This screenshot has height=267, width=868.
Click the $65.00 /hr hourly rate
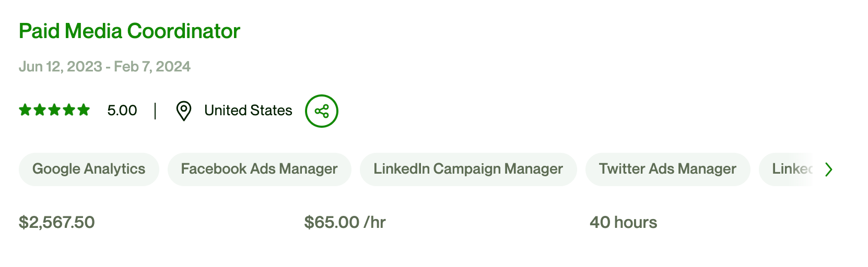click(345, 223)
